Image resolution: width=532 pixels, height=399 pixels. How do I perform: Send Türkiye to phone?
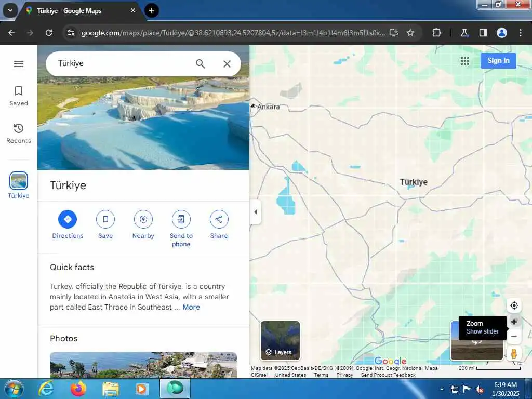tap(181, 229)
